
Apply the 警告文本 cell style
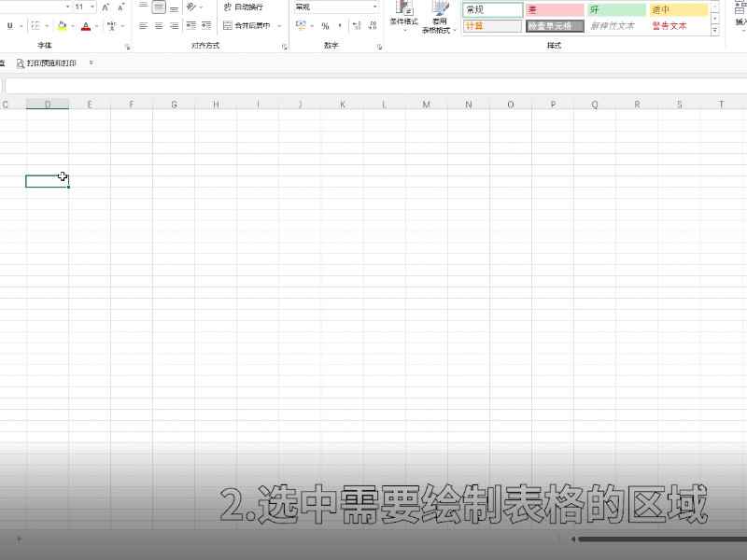pos(669,25)
